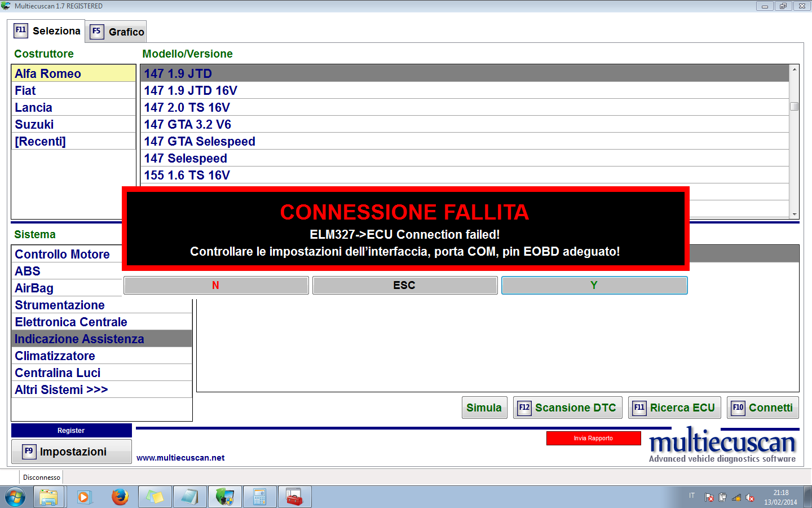Screen dimensions: 812x508
Task: Click the IT language indicator
Action: (x=692, y=496)
